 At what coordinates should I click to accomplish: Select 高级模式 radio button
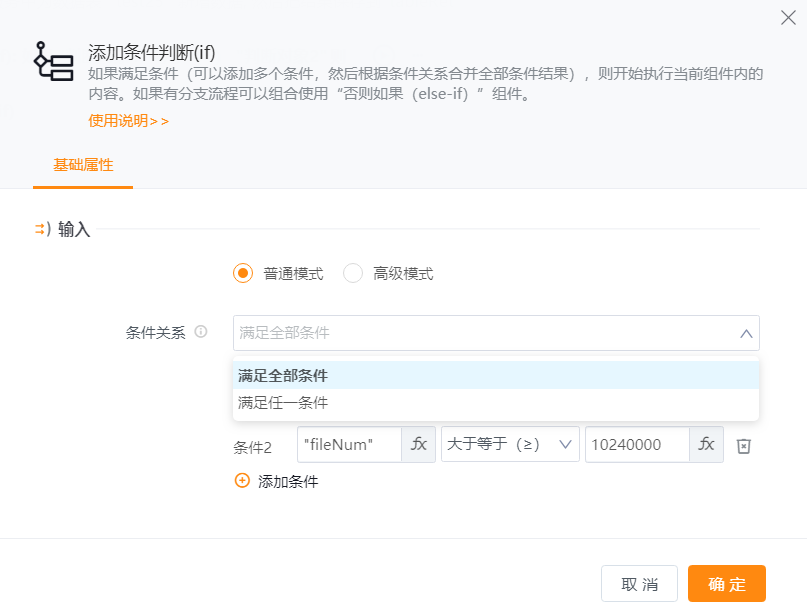pyautogui.click(x=352, y=274)
